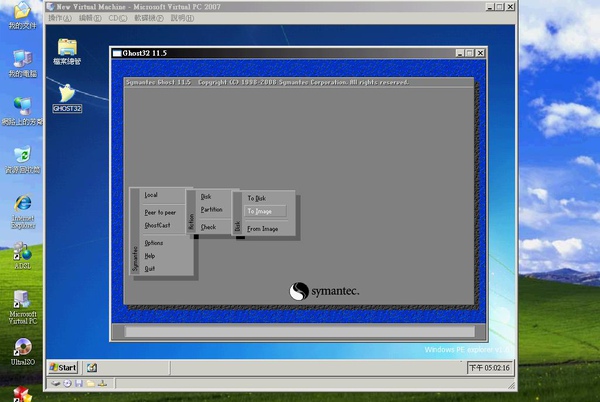Open the 檔案總管 folder icon in VM

coord(67,52)
